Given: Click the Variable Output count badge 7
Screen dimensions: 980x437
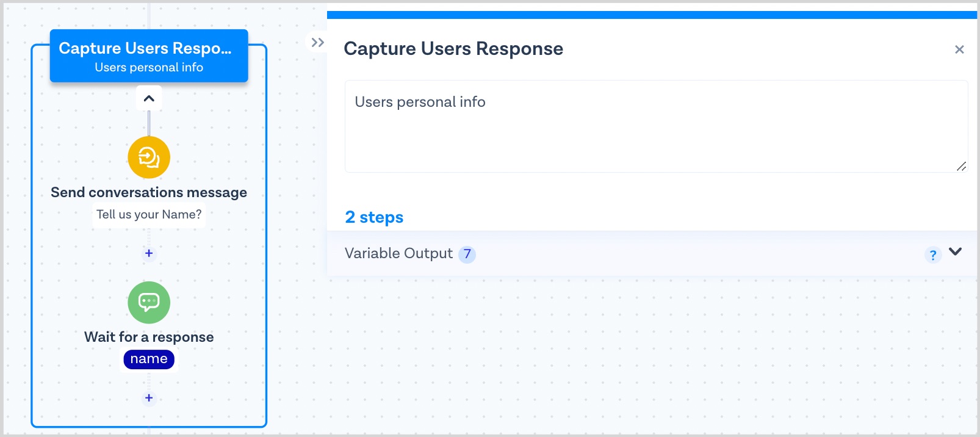Looking at the screenshot, I should pos(467,254).
